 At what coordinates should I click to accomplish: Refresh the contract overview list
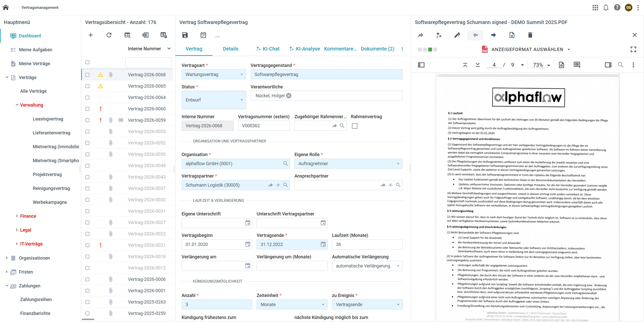click(x=109, y=35)
